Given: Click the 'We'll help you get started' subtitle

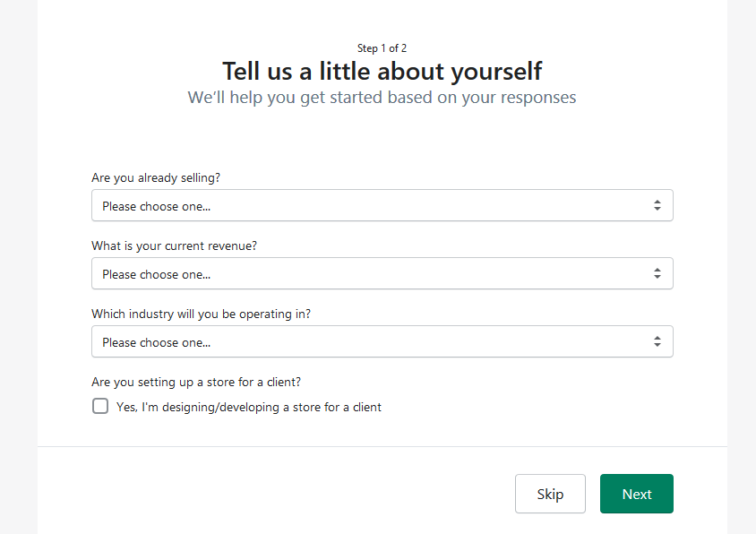Looking at the screenshot, I should point(382,98).
